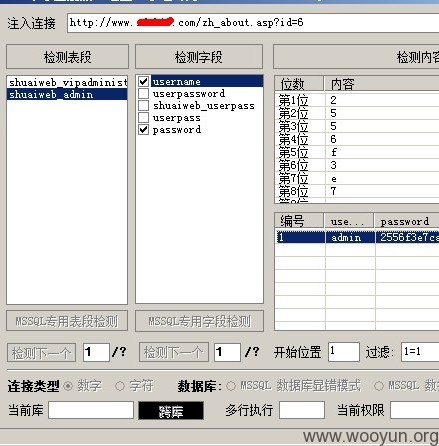Click the 注入连接 URL input field
The height and width of the screenshot is (446, 439).
point(253,23)
